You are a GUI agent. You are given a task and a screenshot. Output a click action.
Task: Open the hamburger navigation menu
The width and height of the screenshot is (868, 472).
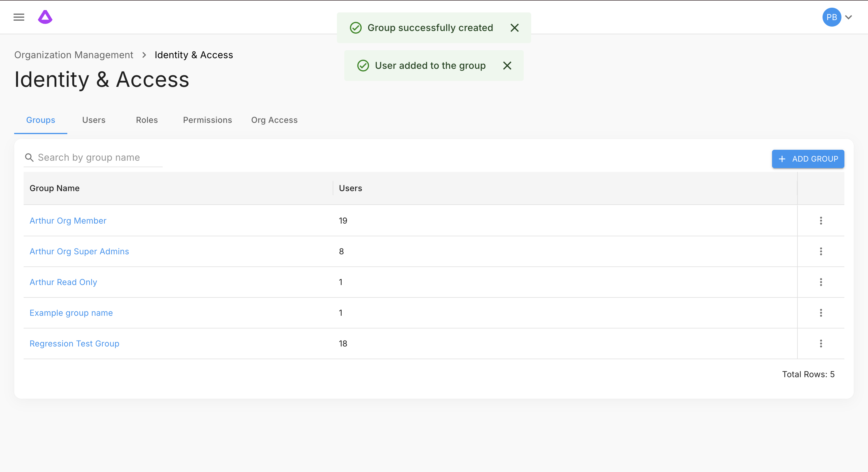(19, 17)
